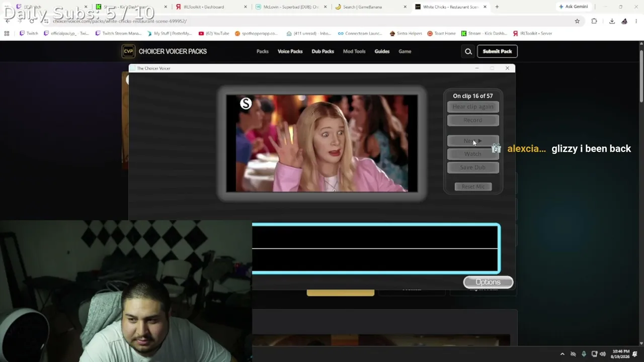Close The Choicer Voicer dialog window
Screen dimensions: 644x362
(507, 68)
